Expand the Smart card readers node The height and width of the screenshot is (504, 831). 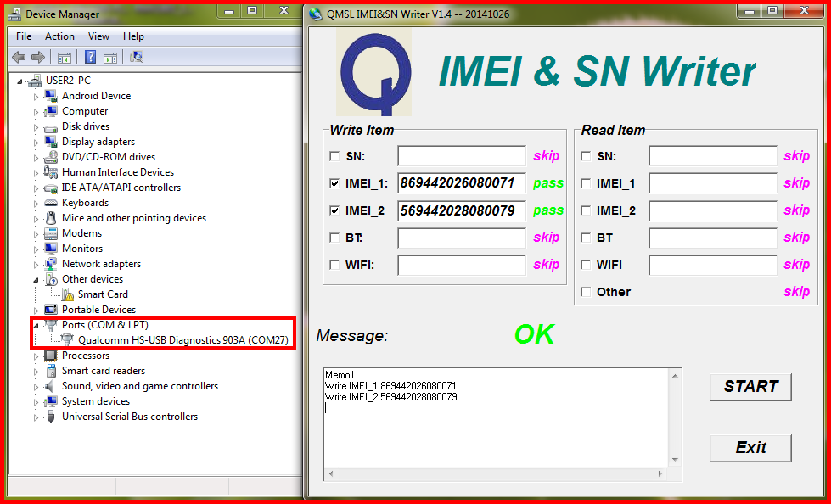click(36, 372)
